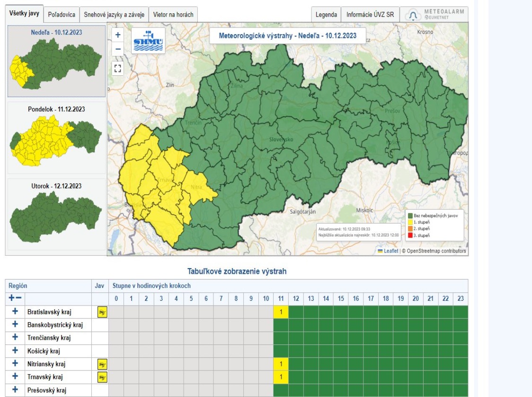Click the SHMÚ logo on the map
The image size is (532, 397).
pos(148,41)
